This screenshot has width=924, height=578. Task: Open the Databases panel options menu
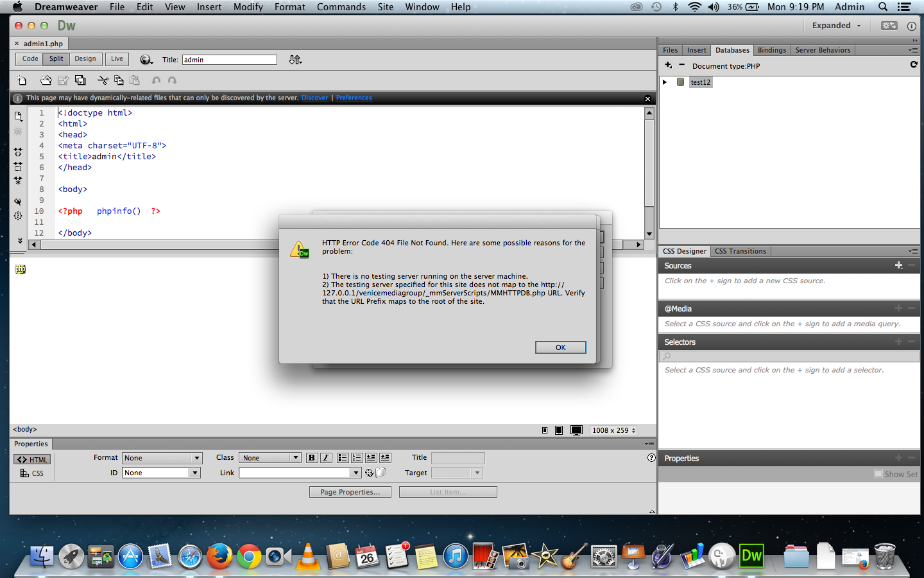[x=913, y=50]
